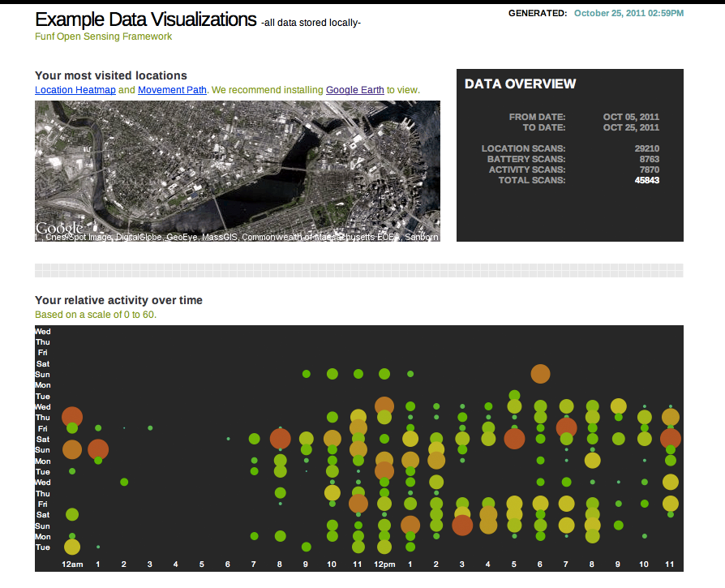Follow the Google Earth install link
Image resolution: width=725 pixels, height=588 pixels.
coord(354,90)
